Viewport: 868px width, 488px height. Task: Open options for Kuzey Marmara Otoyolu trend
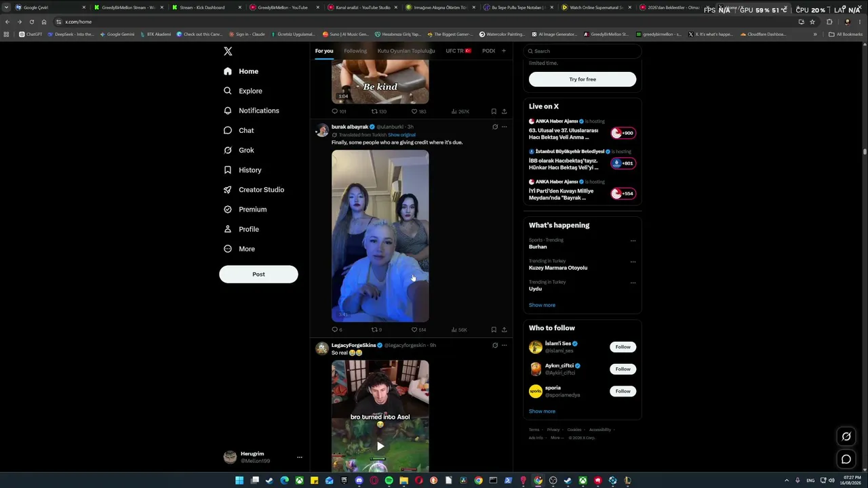(x=633, y=262)
